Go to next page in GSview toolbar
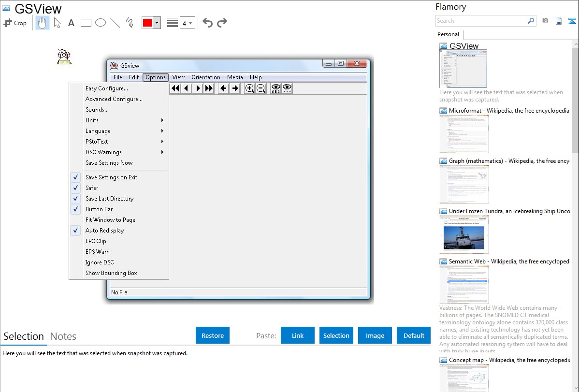 [x=198, y=88]
